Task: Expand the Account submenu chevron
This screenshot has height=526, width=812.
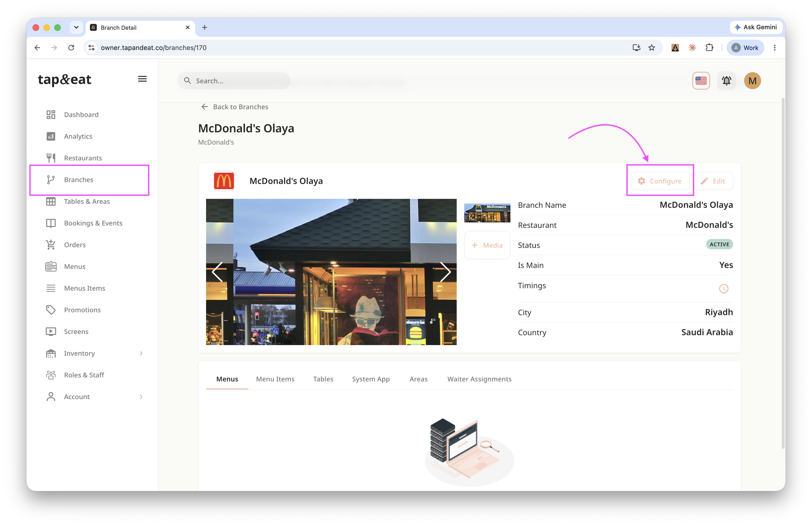Action: point(141,397)
